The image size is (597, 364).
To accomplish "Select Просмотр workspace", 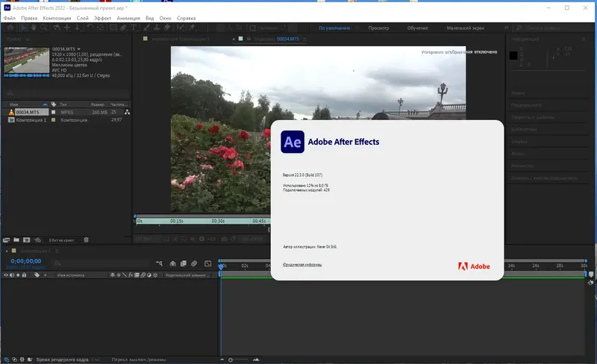I will (x=378, y=28).
